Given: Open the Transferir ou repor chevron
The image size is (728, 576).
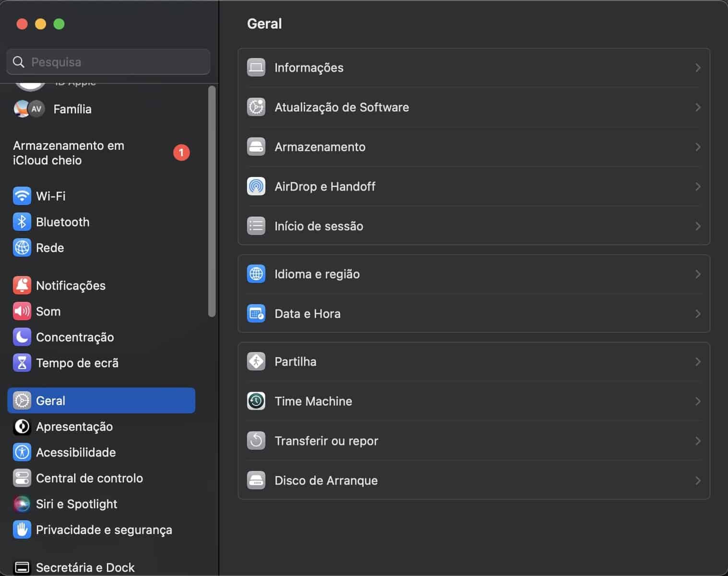Looking at the screenshot, I should pos(698,441).
